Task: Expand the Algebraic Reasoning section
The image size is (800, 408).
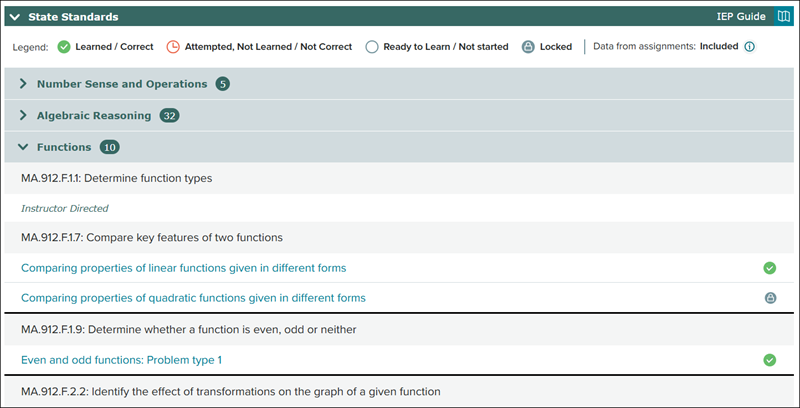Action: pyautogui.click(x=23, y=116)
